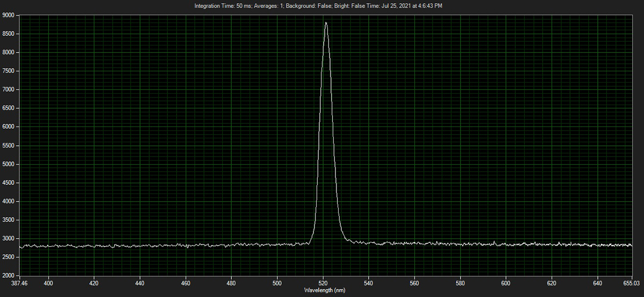Click the 655.03 maximum wavelength label
This screenshot has width=644, height=297.
(x=632, y=283)
